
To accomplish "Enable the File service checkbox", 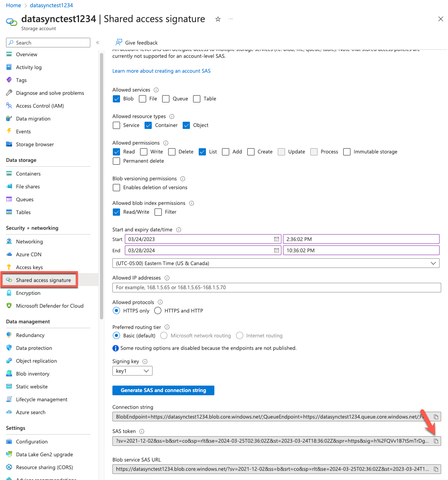I will [x=143, y=98].
